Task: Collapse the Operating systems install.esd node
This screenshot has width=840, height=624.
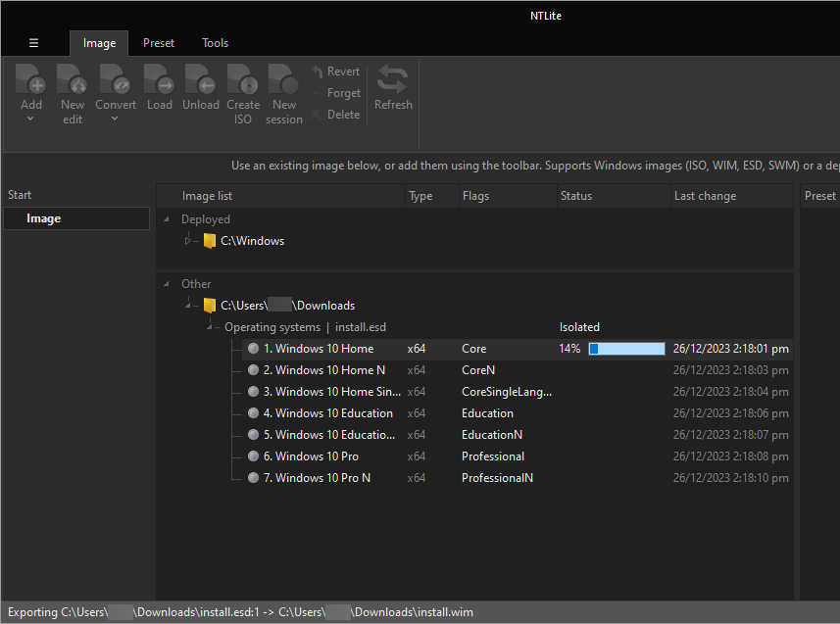Action: click(210, 326)
